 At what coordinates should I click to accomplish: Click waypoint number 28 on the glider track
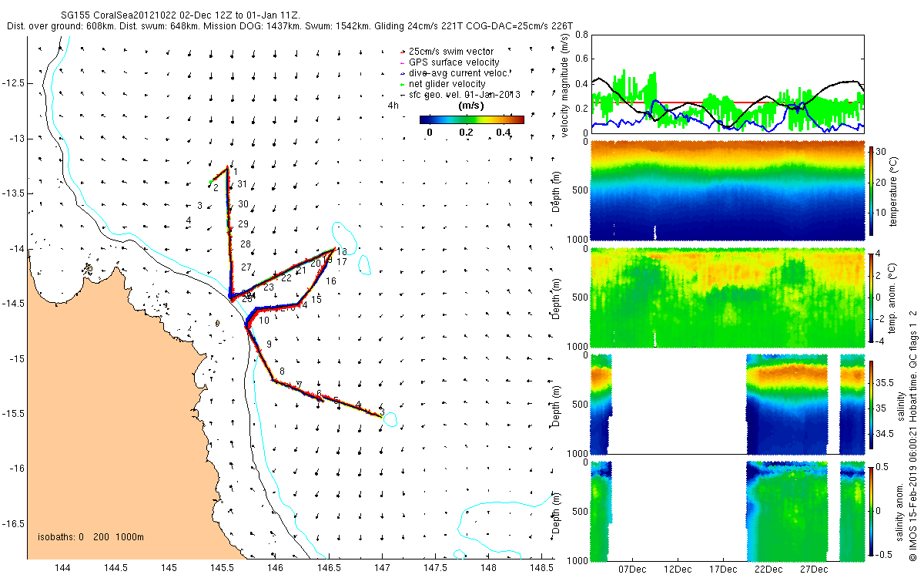(x=246, y=244)
